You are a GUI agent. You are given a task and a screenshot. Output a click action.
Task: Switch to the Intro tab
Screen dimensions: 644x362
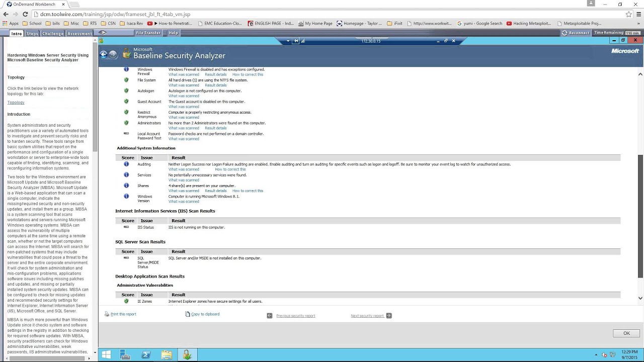click(17, 34)
